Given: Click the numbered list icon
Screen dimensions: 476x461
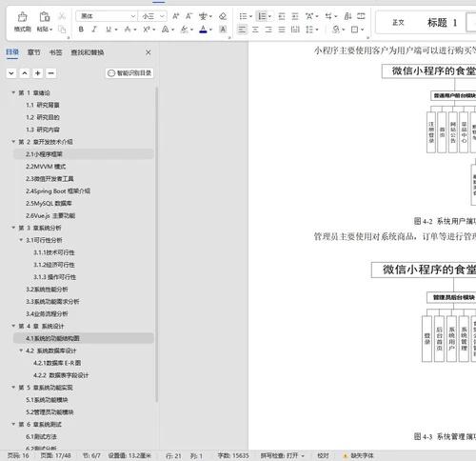Looking at the screenshot, I should [262, 16].
